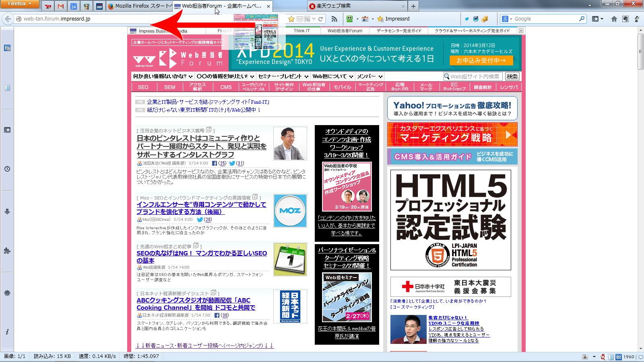This screenshot has width=644, height=362.
Task: Open the 日本のピンタレスト article headline
Action: click(x=202, y=146)
